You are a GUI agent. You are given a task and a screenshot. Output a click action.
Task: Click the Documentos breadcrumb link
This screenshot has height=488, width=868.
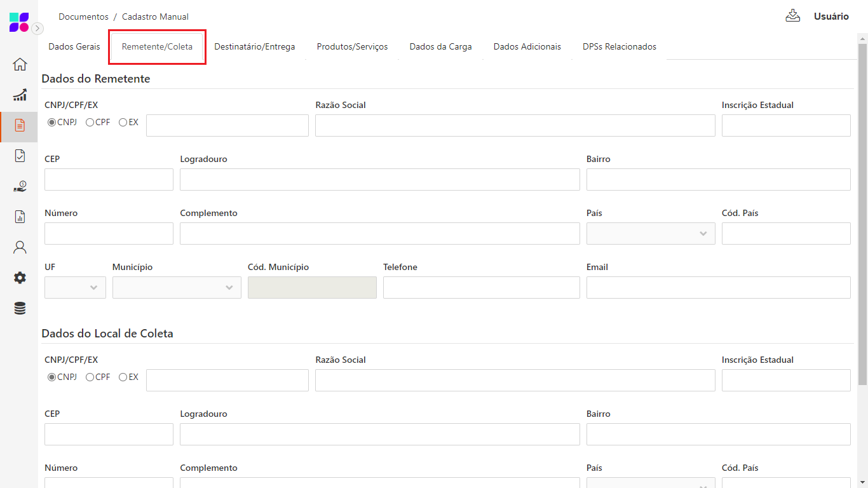pos(83,17)
